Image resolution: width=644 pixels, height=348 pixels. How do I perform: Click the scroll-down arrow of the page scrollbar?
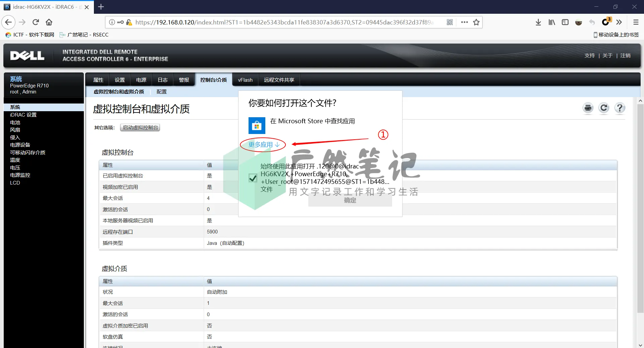pos(640,345)
